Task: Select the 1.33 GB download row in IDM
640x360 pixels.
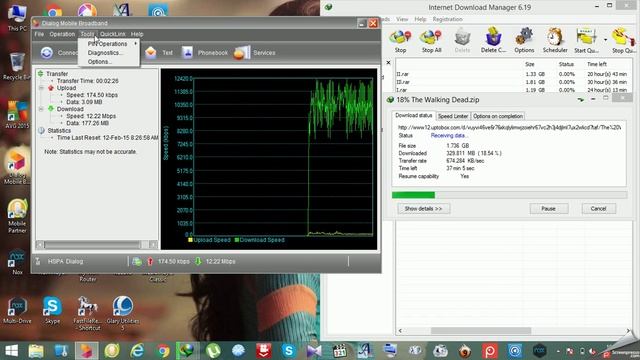Action: (x=513, y=74)
